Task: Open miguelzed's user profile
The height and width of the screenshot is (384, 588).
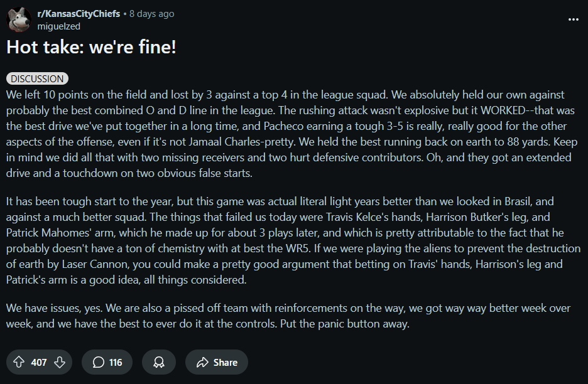Action: [59, 26]
